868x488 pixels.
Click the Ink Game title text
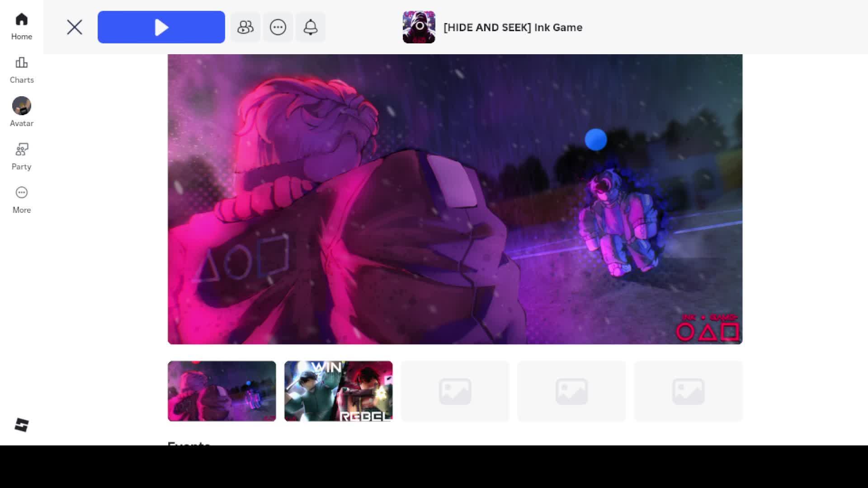click(513, 27)
